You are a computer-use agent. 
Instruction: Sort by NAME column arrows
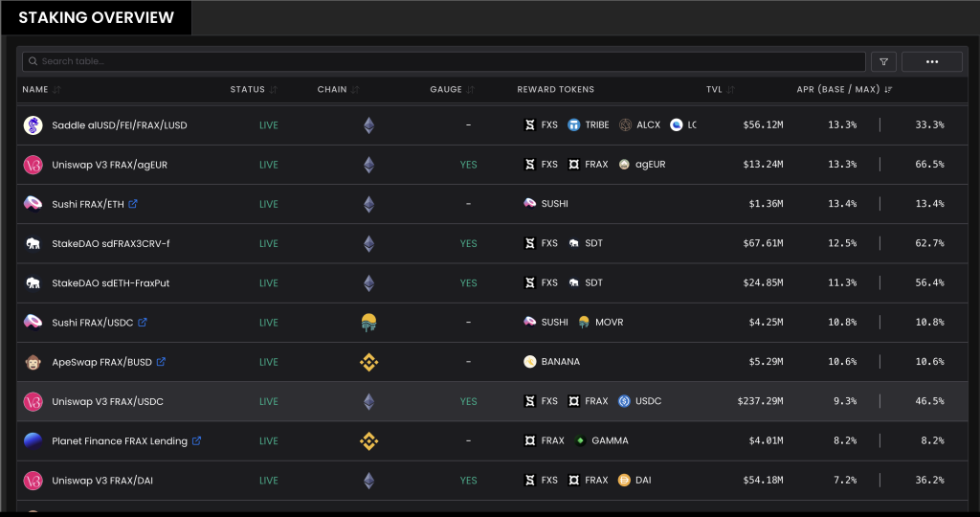[x=56, y=90]
